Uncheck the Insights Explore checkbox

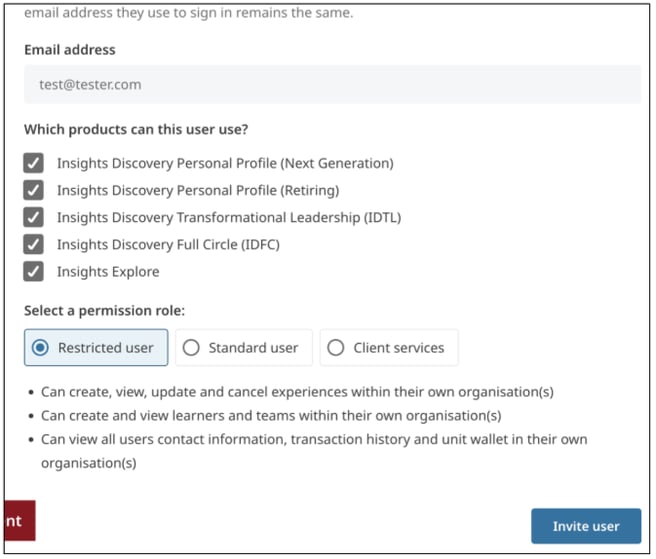(33, 272)
